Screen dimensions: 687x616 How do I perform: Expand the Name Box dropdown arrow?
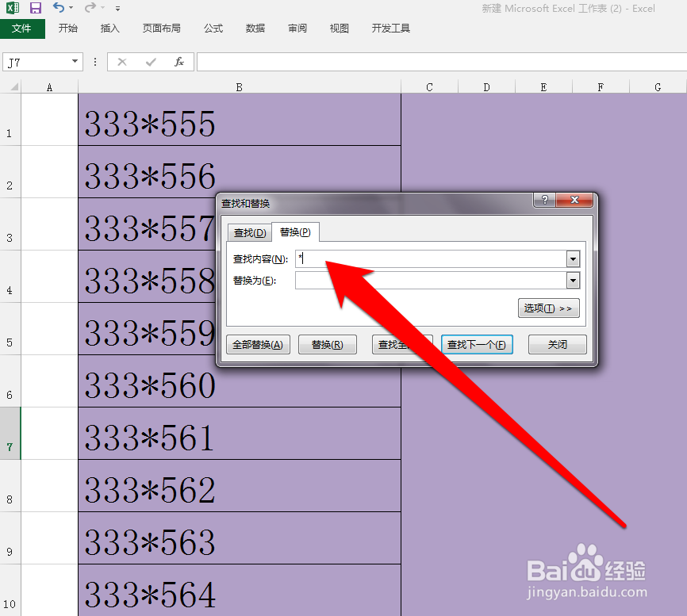(75, 62)
